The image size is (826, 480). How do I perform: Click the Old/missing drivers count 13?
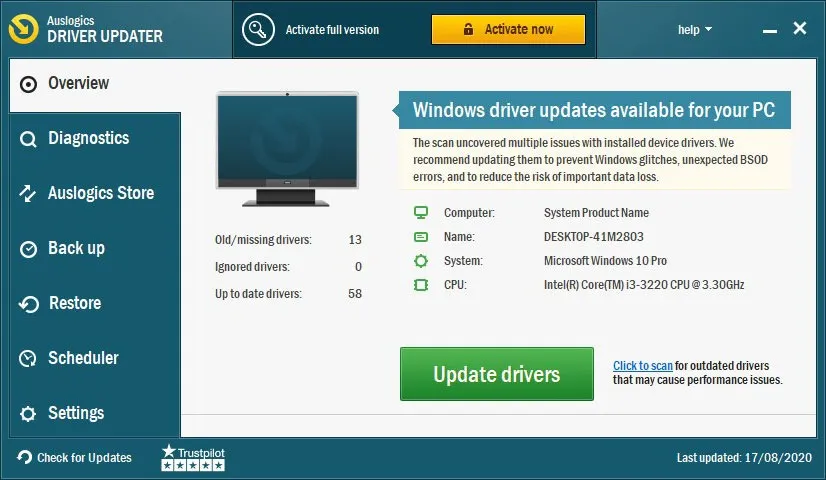[355, 240]
